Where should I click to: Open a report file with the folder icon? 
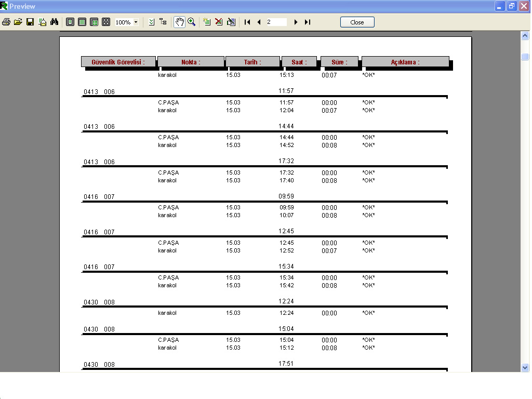pos(18,22)
